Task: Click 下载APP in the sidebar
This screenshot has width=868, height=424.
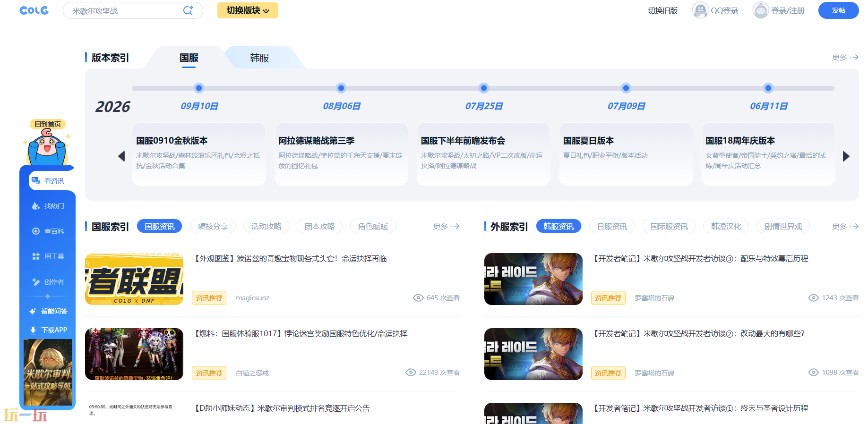Action: (x=48, y=330)
